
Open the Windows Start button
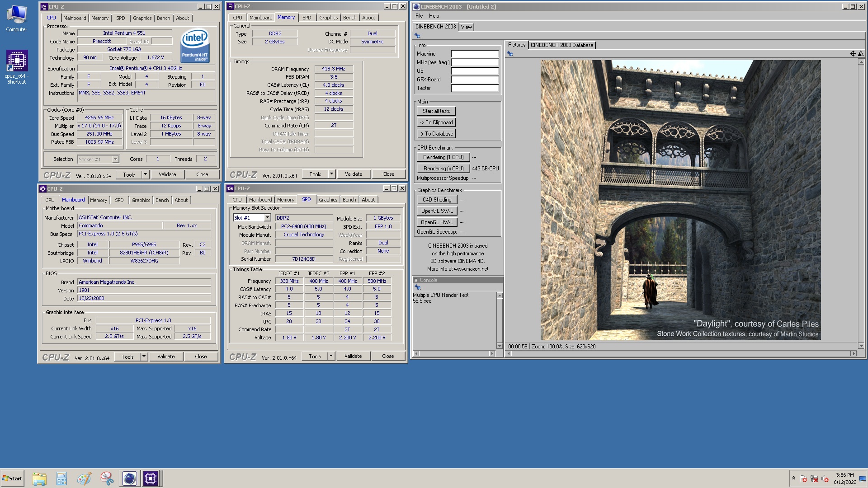pyautogui.click(x=12, y=479)
